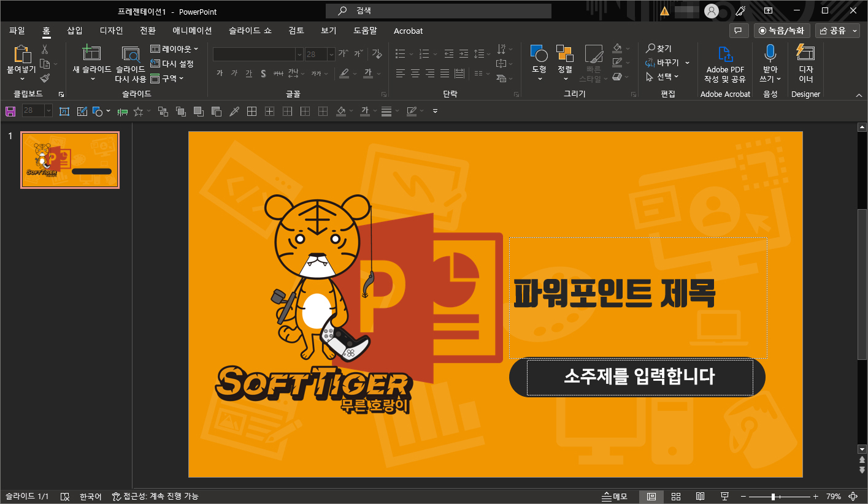
Task: Toggle bold formatting (가) in Font group
Action: tap(218, 73)
